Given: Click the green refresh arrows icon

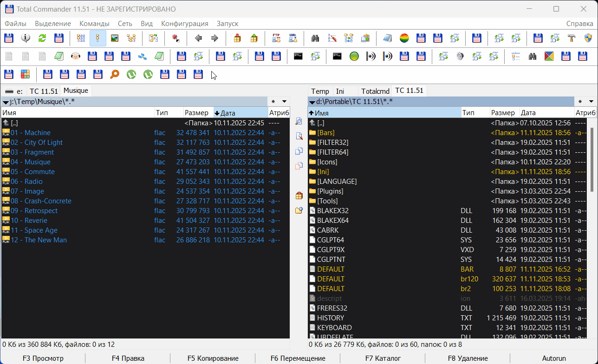Looking at the screenshot, I should 42,39.
